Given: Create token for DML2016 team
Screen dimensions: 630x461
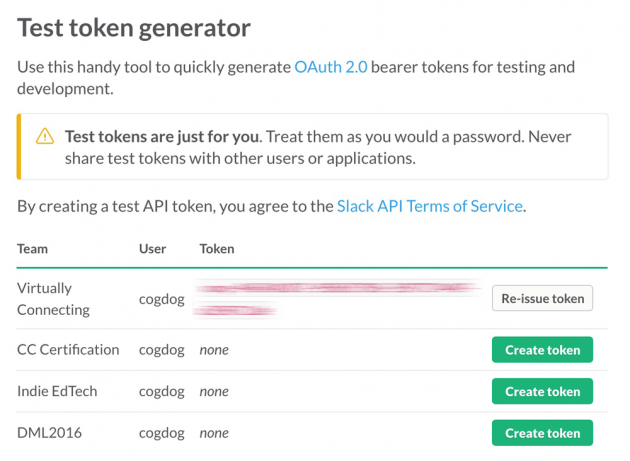Looking at the screenshot, I should 542,433.
